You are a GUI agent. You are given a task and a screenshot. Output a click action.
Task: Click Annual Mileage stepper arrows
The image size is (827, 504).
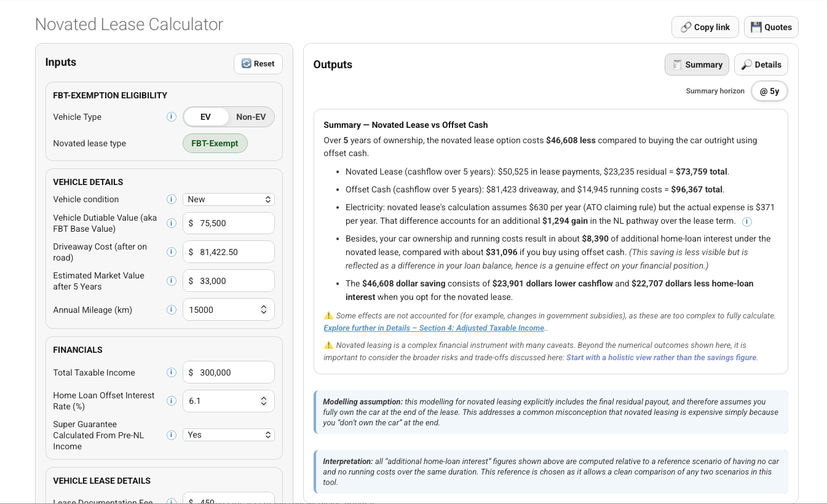coord(264,310)
